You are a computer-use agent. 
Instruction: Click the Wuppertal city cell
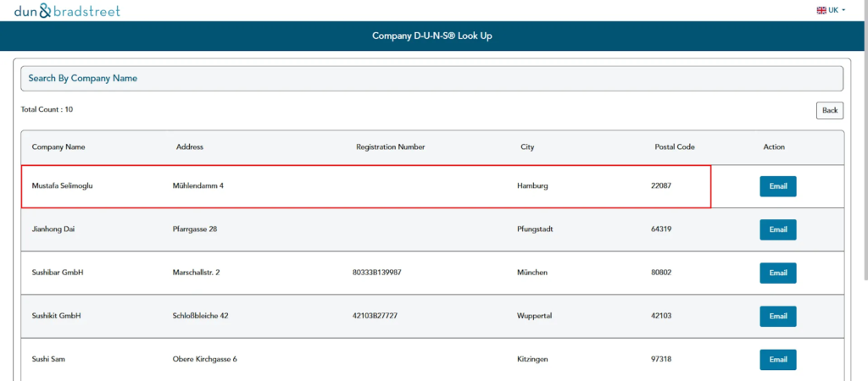click(x=534, y=316)
